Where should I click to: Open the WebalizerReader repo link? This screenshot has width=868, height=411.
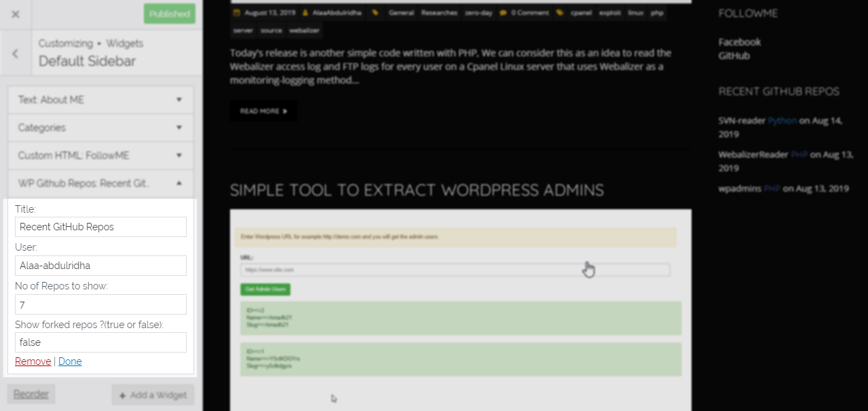tap(753, 154)
